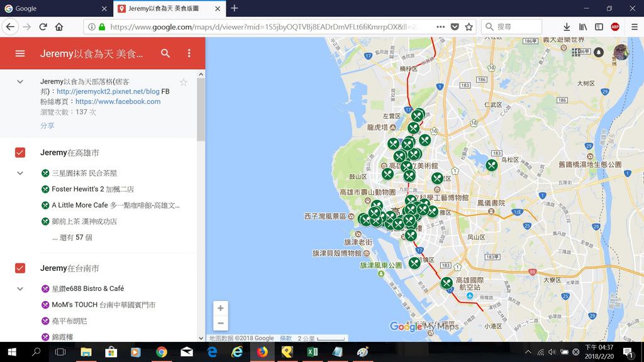Viewport: 644px width, 362px height.
Task: Collapse the Jeremy在高雄市 place list
Action: [x=20, y=173]
